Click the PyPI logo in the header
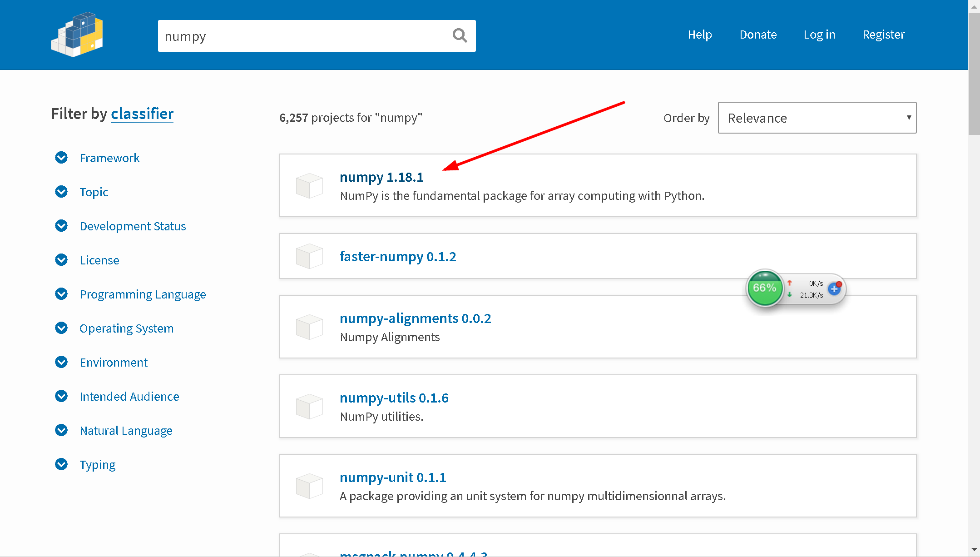This screenshot has height=557, width=980. 77,35
